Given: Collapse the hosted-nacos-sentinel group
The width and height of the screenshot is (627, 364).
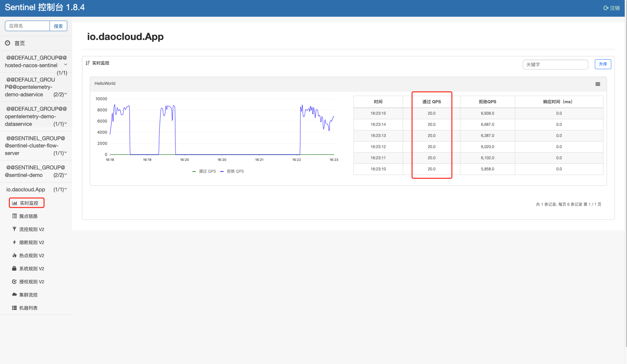Looking at the screenshot, I should pos(66,64).
